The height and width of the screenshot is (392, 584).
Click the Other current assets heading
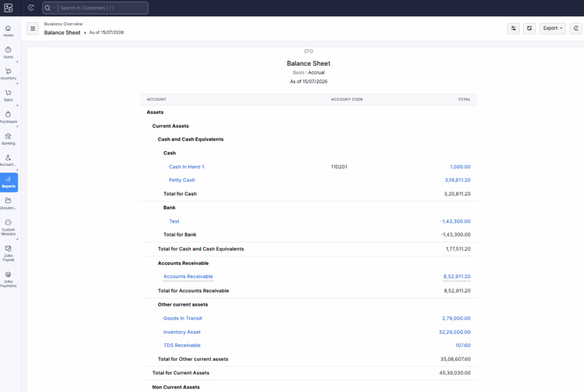coord(183,305)
